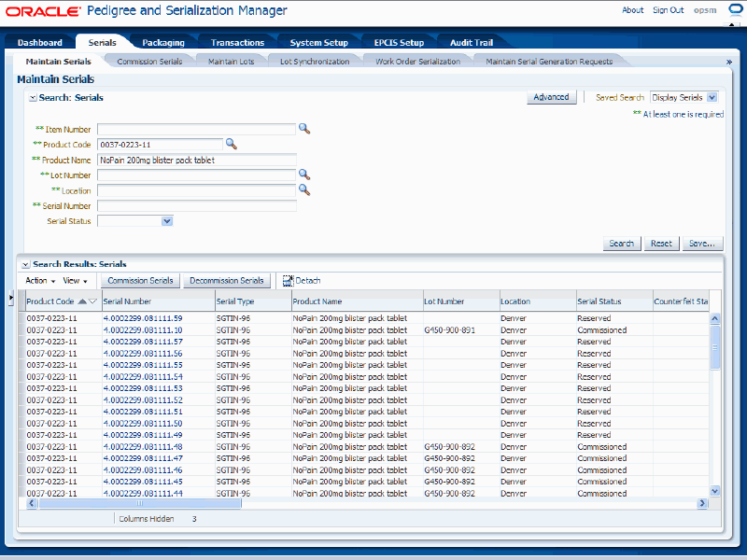Click vertical scrollbar up arrow in results
Screen dimensions: 747x560
(x=714, y=318)
